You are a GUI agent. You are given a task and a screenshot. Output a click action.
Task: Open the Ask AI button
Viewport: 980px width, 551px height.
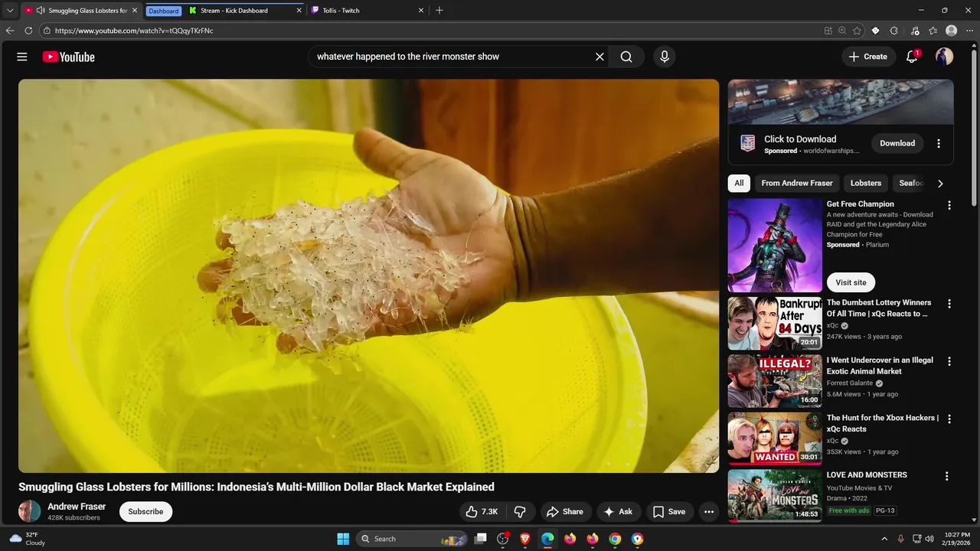tap(618, 511)
